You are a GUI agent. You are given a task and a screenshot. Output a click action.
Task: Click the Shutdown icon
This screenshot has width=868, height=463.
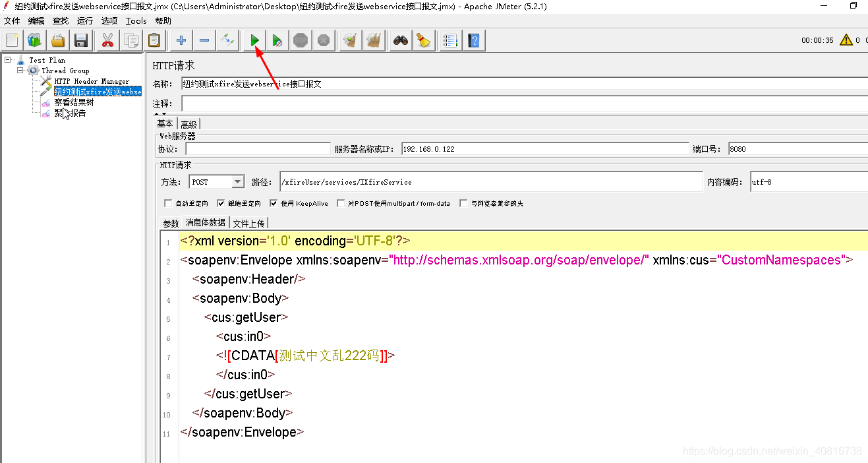tap(324, 40)
